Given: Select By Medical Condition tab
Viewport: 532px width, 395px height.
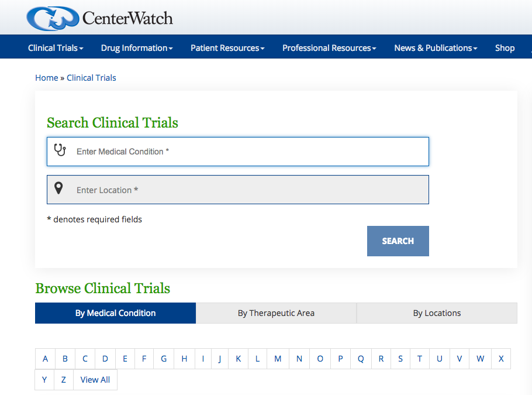Looking at the screenshot, I should pos(115,313).
